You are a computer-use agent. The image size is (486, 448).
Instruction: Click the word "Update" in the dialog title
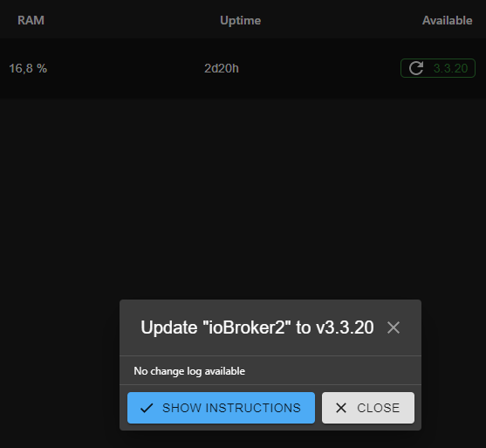click(x=169, y=327)
